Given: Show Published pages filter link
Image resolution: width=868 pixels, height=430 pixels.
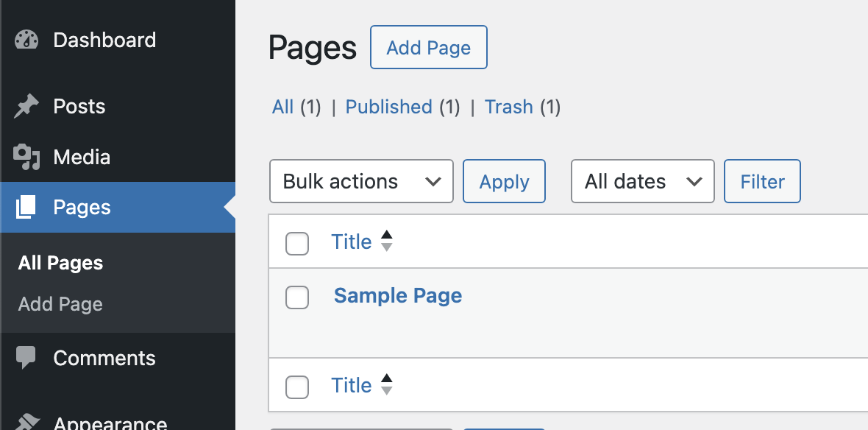Looking at the screenshot, I should tap(388, 106).
